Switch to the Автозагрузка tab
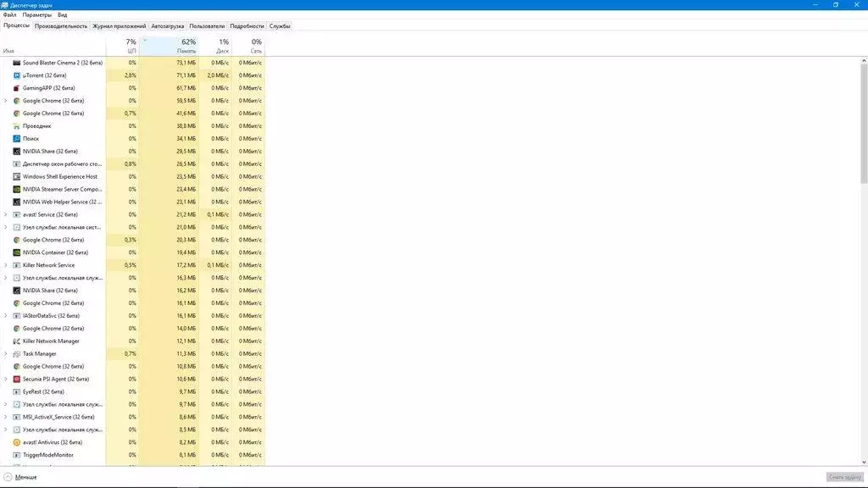868x488 pixels. [168, 26]
